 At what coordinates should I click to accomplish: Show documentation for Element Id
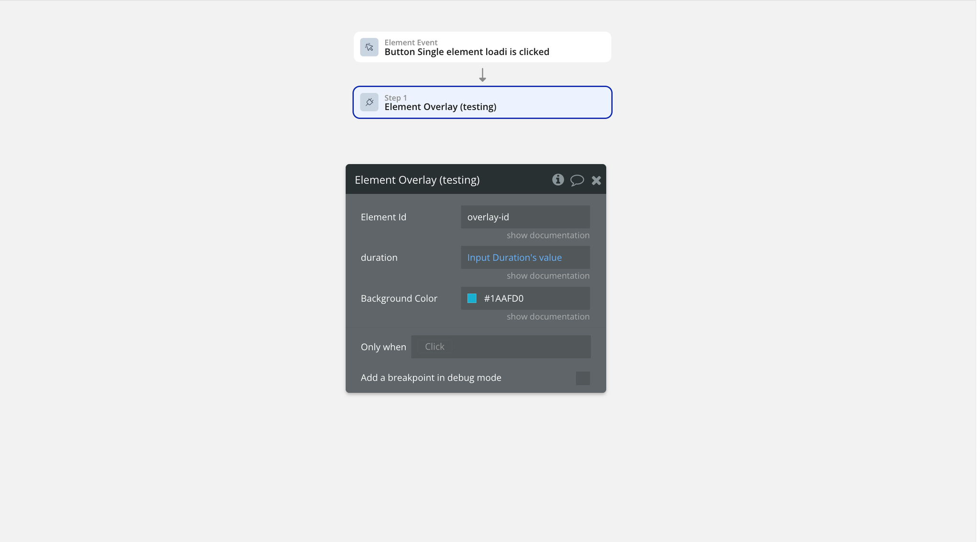click(x=548, y=235)
